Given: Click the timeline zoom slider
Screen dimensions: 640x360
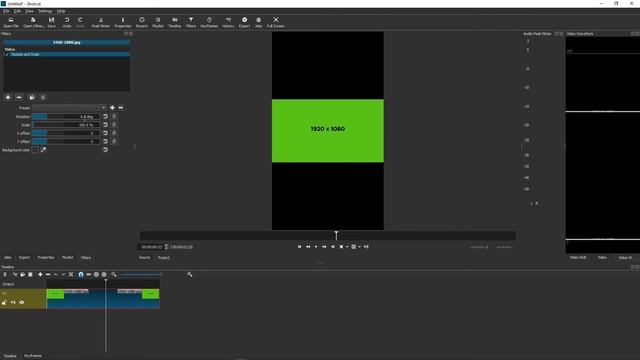Looking at the screenshot, I should tap(141, 275).
